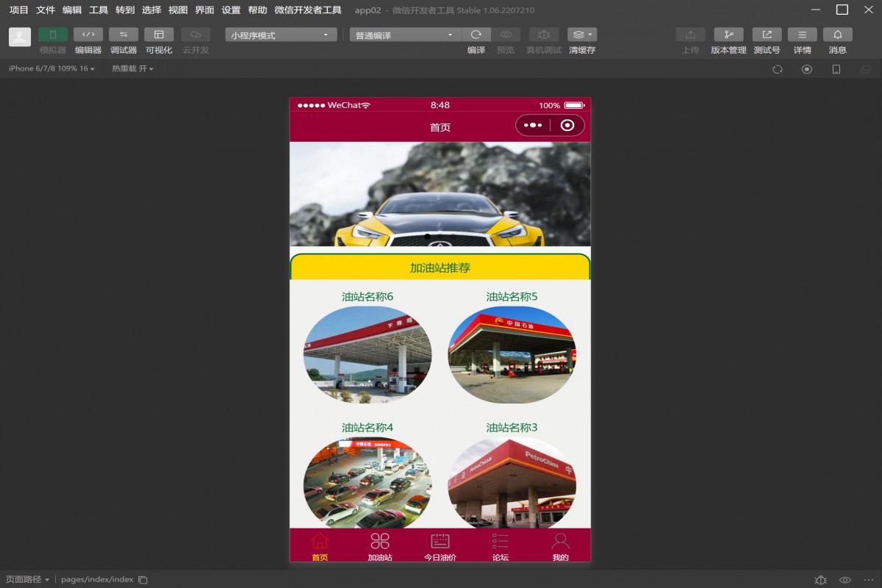This screenshot has height=588, width=882.
Task: Open gas station 油站名称3 image
Action: tap(512, 483)
